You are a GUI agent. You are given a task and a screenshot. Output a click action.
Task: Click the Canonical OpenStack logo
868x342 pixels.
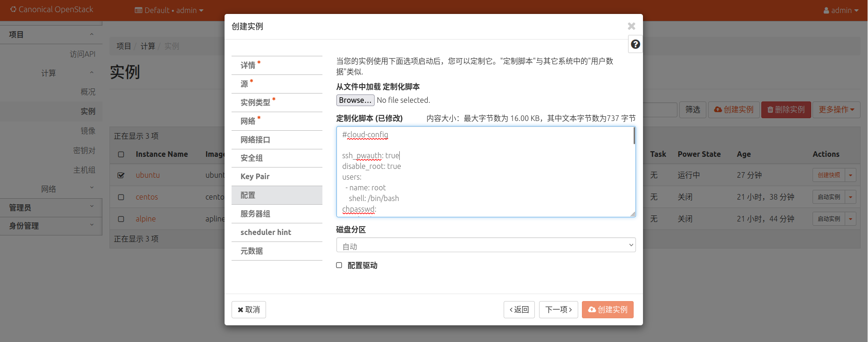(52, 9)
